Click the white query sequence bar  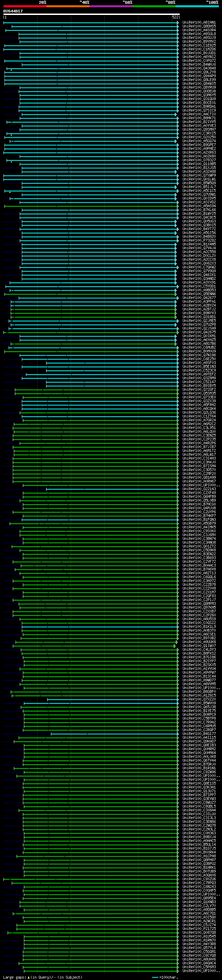(x=91, y=14)
